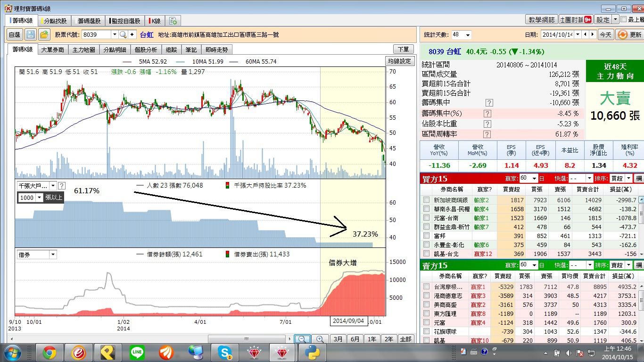
Task: Click the 下單 button
Action: coord(404,49)
